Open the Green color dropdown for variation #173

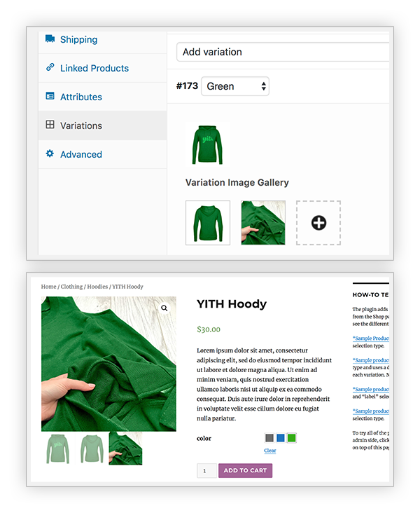pos(235,86)
